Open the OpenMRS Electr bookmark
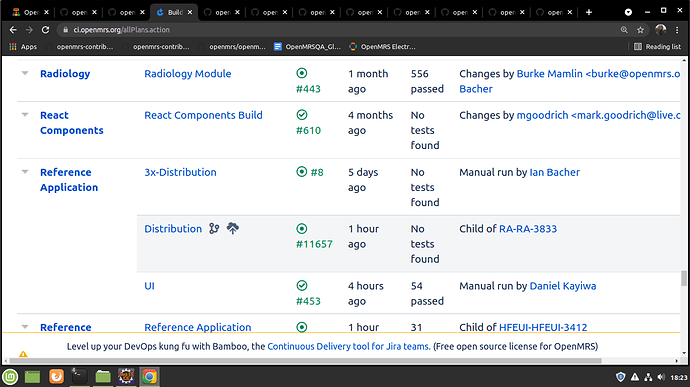Viewport: 690px width, 387px height. (x=382, y=47)
